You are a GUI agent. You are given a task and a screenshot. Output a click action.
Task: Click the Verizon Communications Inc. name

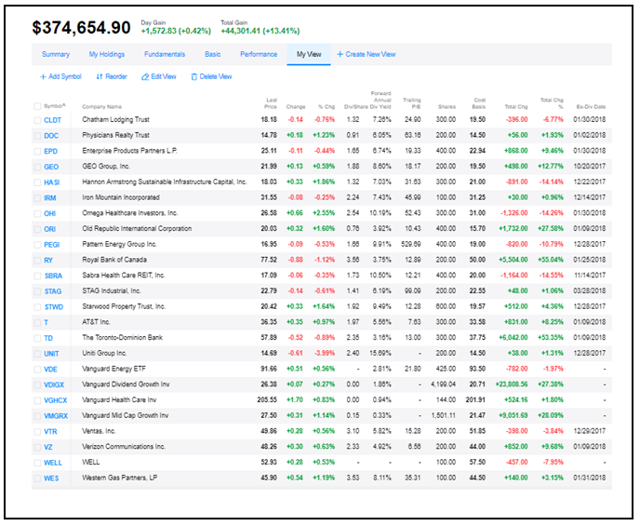pos(124,447)
